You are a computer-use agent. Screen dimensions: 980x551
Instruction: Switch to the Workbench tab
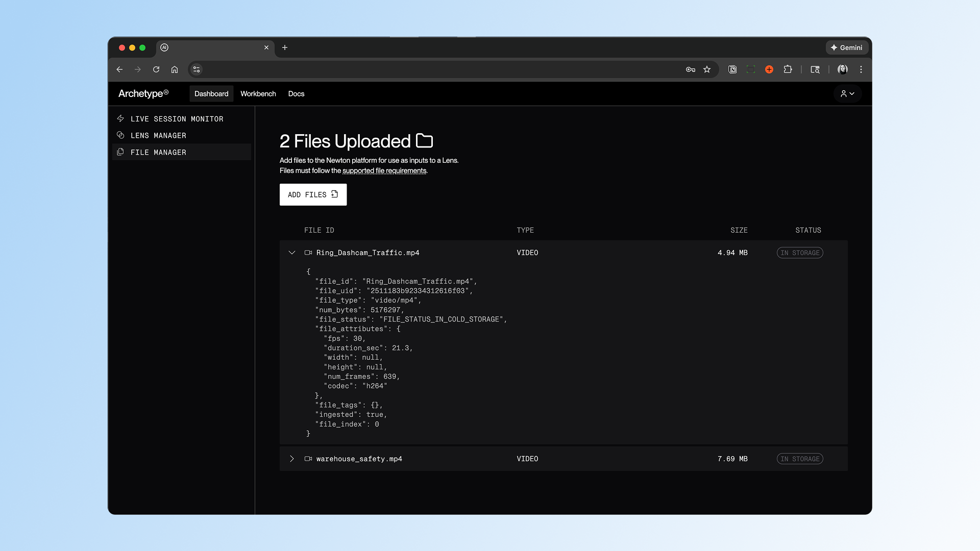point(258,93)
